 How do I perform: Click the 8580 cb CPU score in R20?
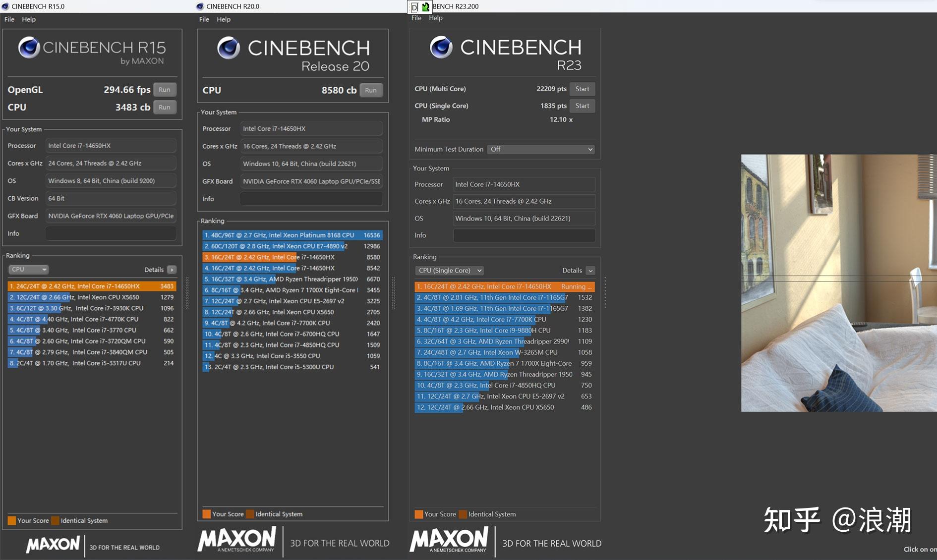(x=339, y=90)
